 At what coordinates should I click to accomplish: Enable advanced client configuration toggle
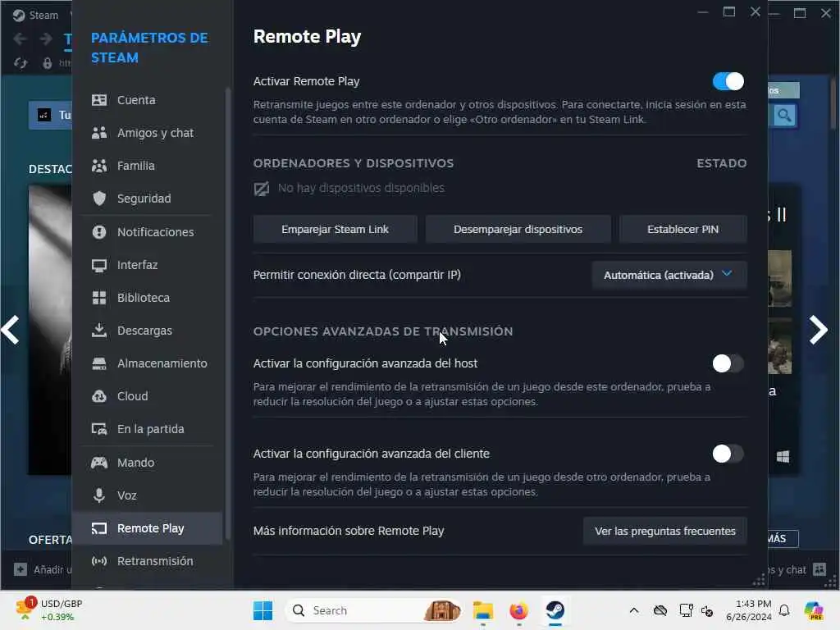pyautogui.click(x=728, y=454)
